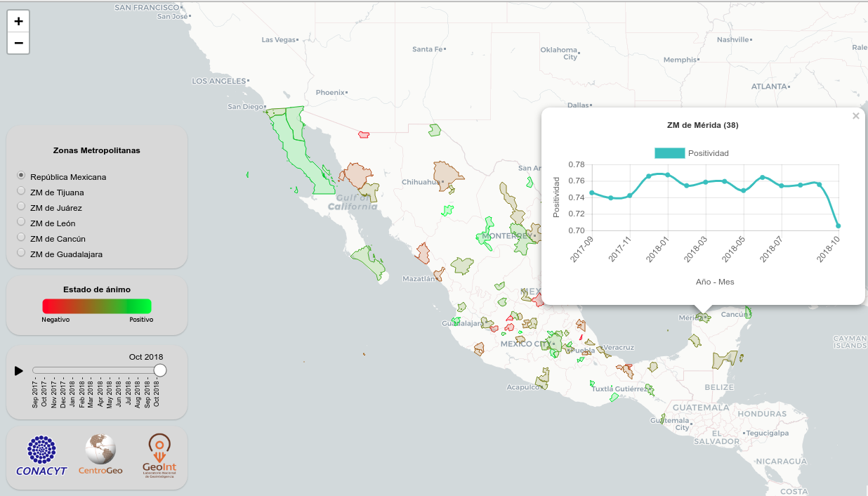Viewport: 868px width, 496px height.
Task: Select ZM de Juárez radio option
Action: point(21,207)
